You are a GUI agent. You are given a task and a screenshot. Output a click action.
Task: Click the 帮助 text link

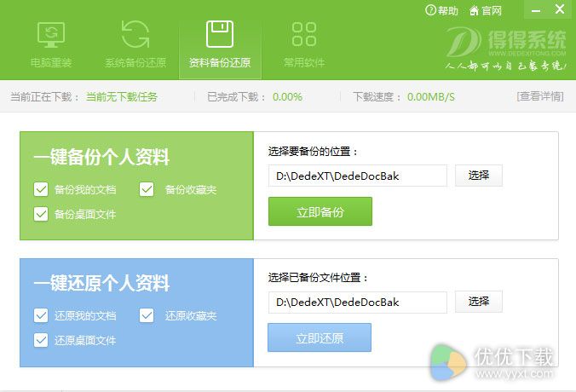[448, 11]
